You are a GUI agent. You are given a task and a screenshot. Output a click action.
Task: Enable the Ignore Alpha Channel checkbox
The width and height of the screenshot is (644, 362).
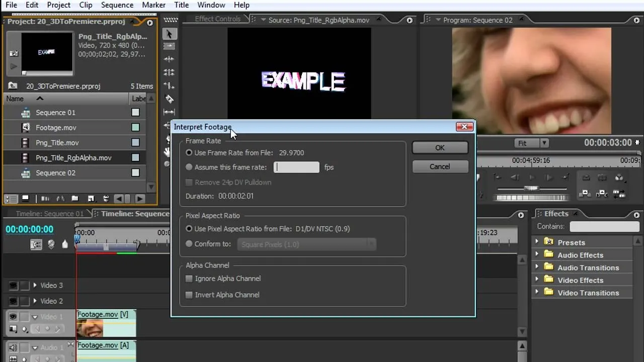(189, 279)
